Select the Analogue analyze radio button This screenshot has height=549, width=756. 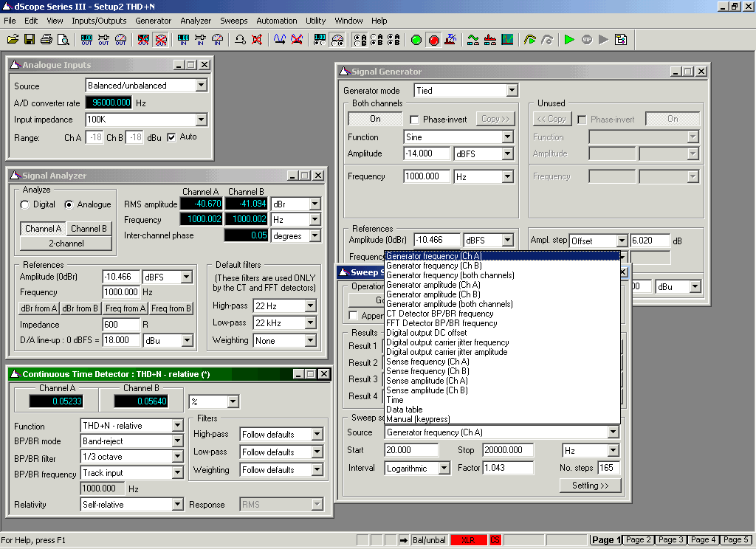(69, 205)
